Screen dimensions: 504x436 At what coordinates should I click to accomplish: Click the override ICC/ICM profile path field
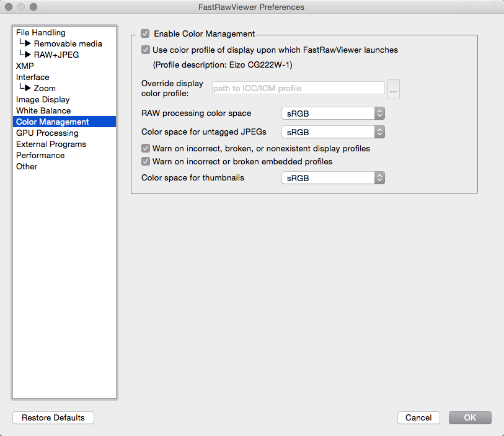[298, 88]
